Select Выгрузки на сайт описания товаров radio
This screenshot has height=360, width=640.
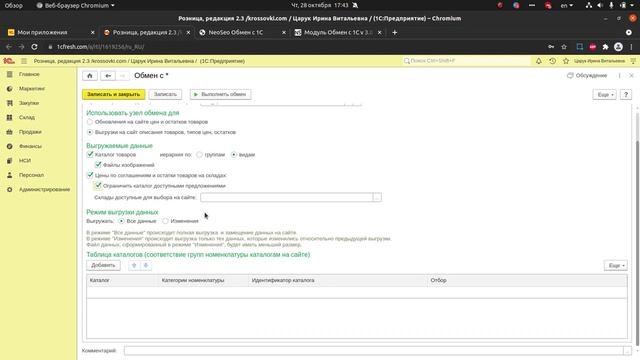coord(90,132)
